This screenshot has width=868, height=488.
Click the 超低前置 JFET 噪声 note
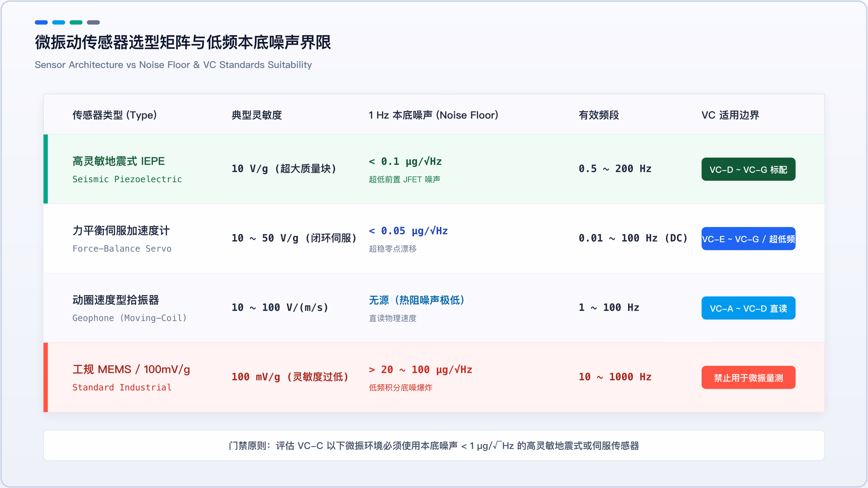pyautogui.click(x=404, y=179)
